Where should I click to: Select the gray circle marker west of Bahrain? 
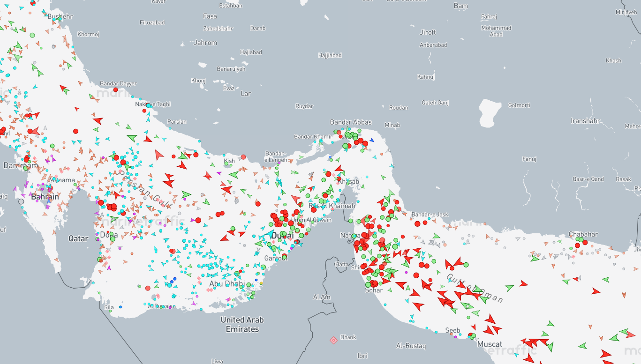point(21,201)
